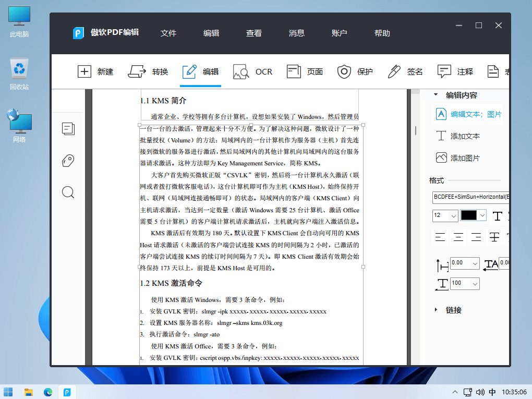Viewport: 532px width, 399px height.
Task: Open the 帮助 menu
Action: coord(382,33)
